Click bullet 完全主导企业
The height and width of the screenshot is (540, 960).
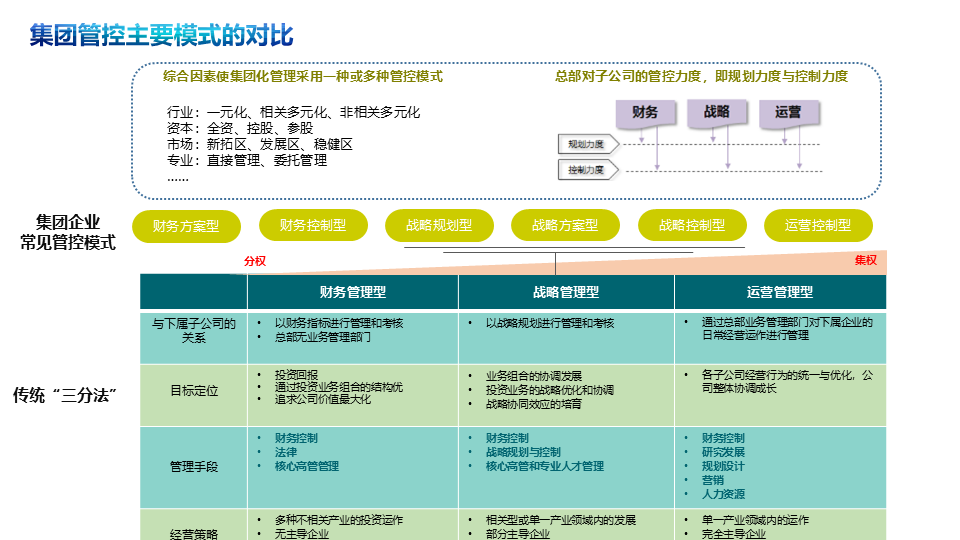click(x=733, y=534)
